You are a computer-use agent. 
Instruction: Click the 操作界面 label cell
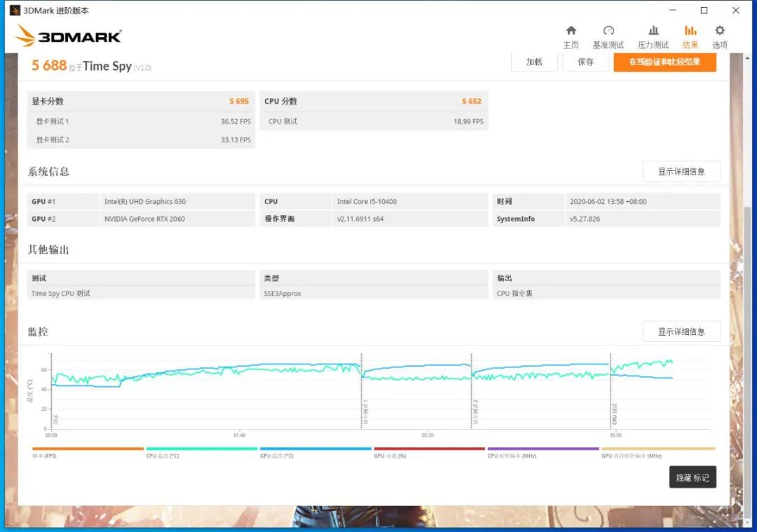pos(296,219)
